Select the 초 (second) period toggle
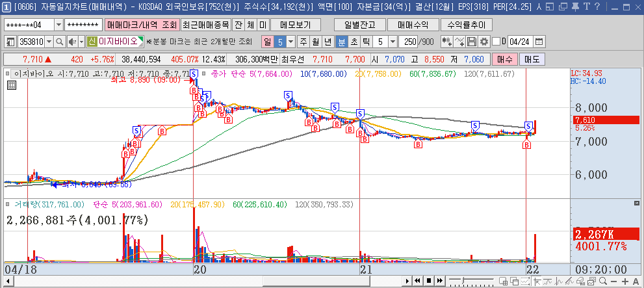This screenshot has height=288, width=644. 354,42
